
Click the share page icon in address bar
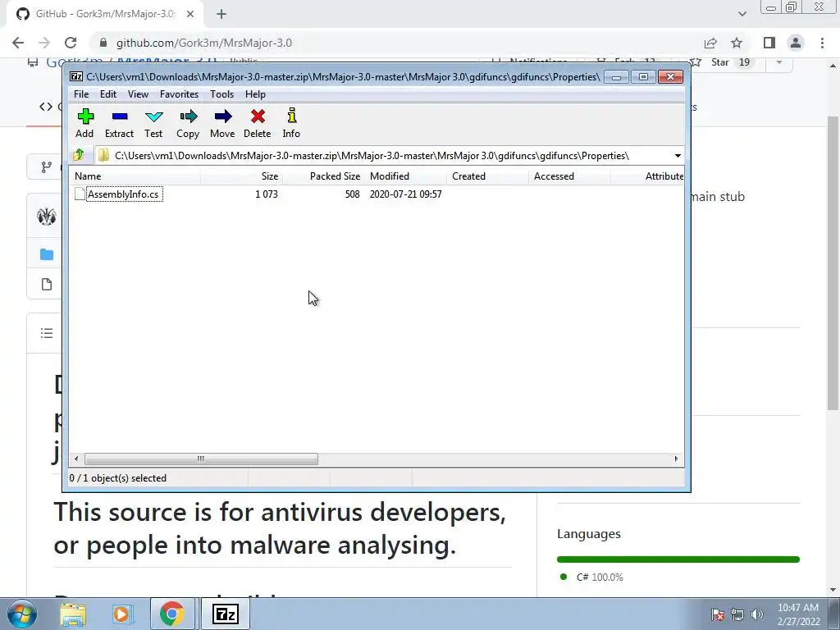(x=710, y=43)
